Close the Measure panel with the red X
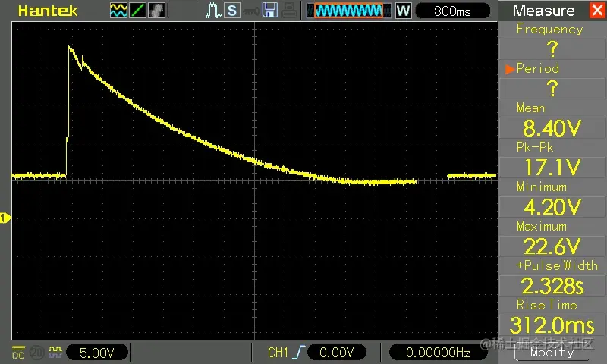The width and height of the screenshot is (607, 364). coord(597,10)
